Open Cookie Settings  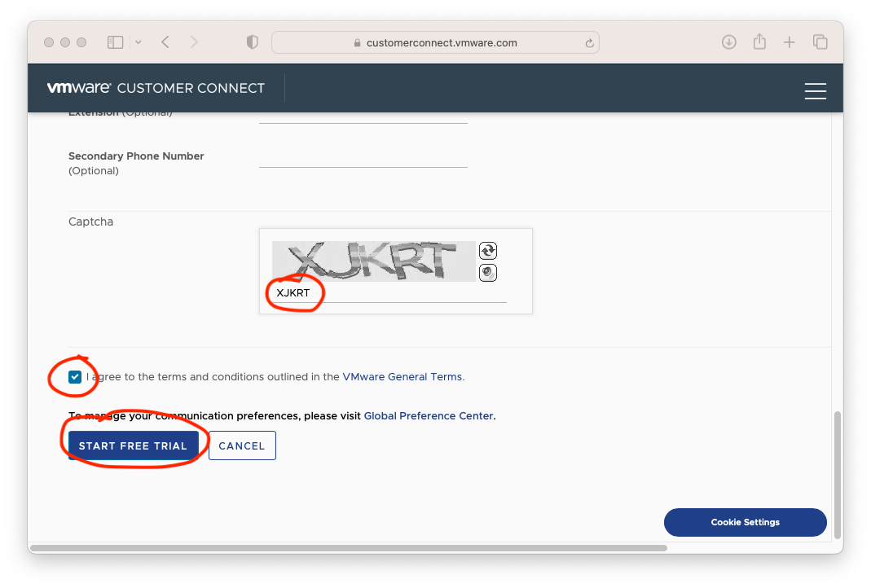[745, 522]
